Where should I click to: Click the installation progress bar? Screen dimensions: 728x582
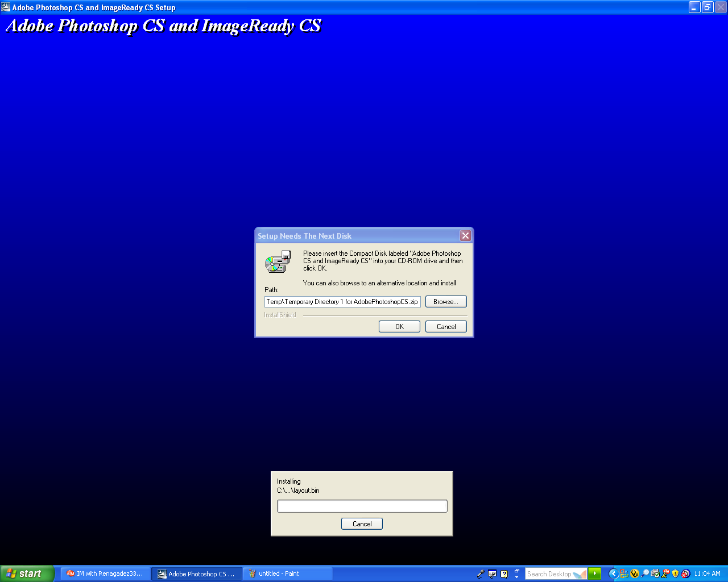coord(362,506)
